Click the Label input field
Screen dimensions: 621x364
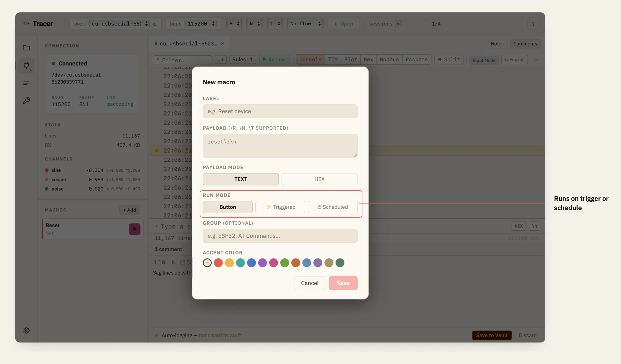coord(280,111)
